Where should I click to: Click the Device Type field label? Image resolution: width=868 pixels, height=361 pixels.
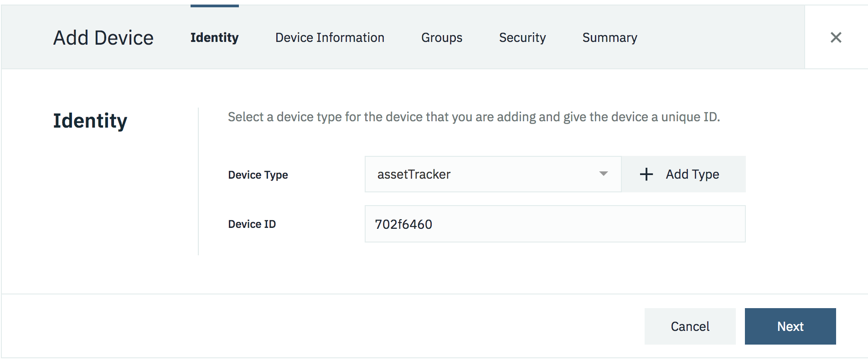click(258, 175)
